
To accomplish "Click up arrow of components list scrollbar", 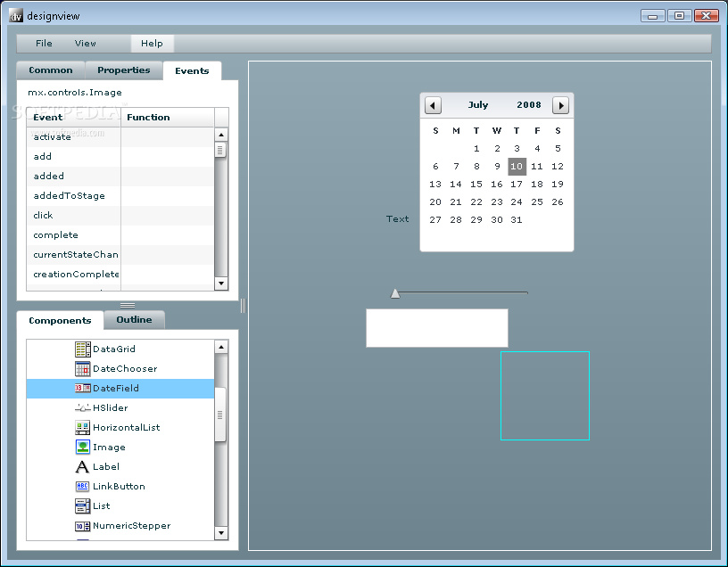I will [221, 347].
